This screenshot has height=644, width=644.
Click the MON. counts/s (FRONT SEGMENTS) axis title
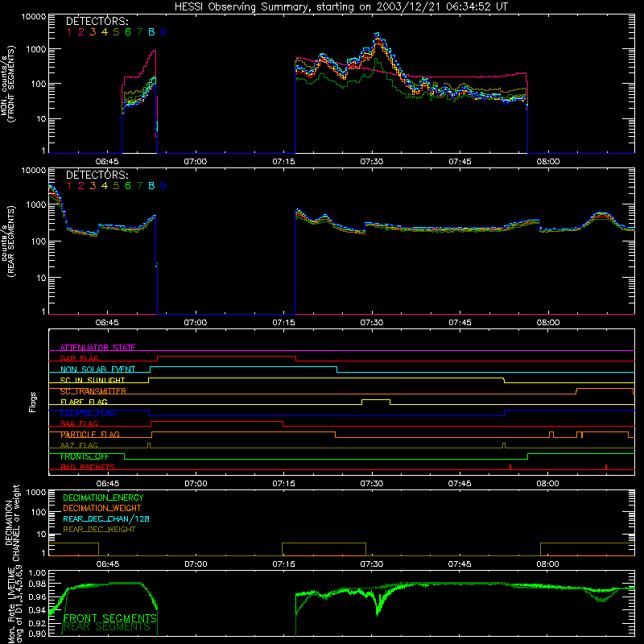[9, 84]
